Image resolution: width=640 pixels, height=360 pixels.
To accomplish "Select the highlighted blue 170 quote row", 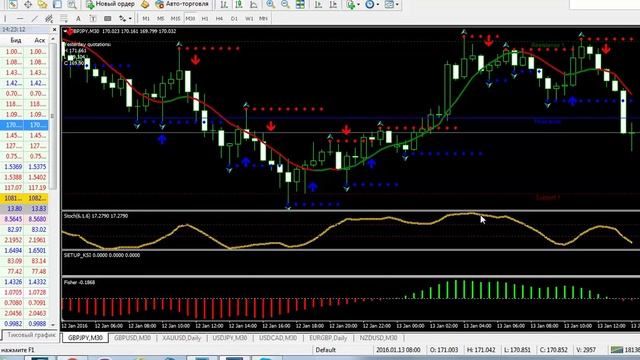I will (24, 125).
